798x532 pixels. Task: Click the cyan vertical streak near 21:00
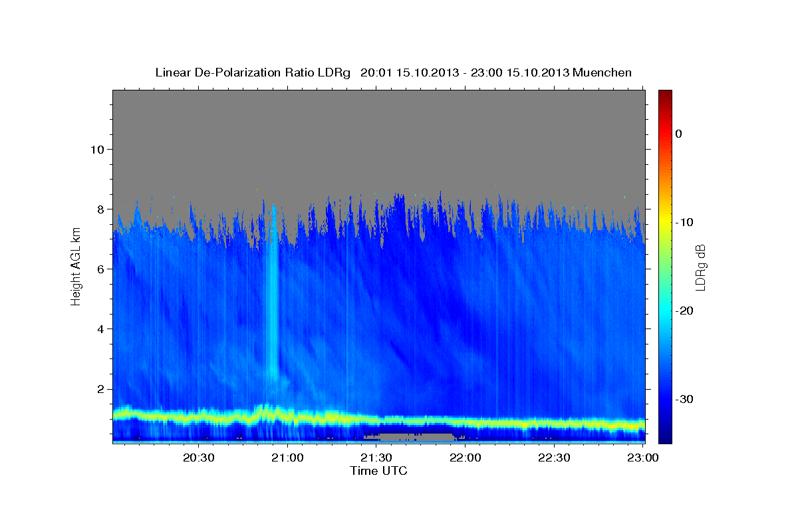point(272,293)
